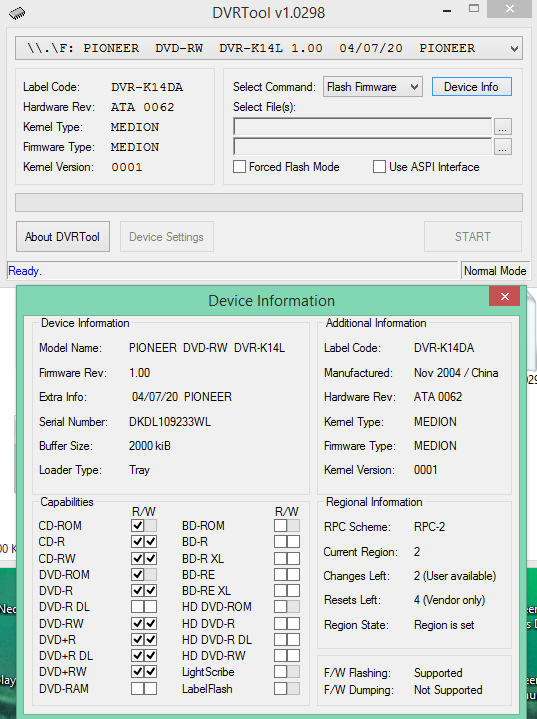Viewport: 537px width, 719px height.
Task: Maximize the DVRTool window
Action: click(x=474, y=9)
